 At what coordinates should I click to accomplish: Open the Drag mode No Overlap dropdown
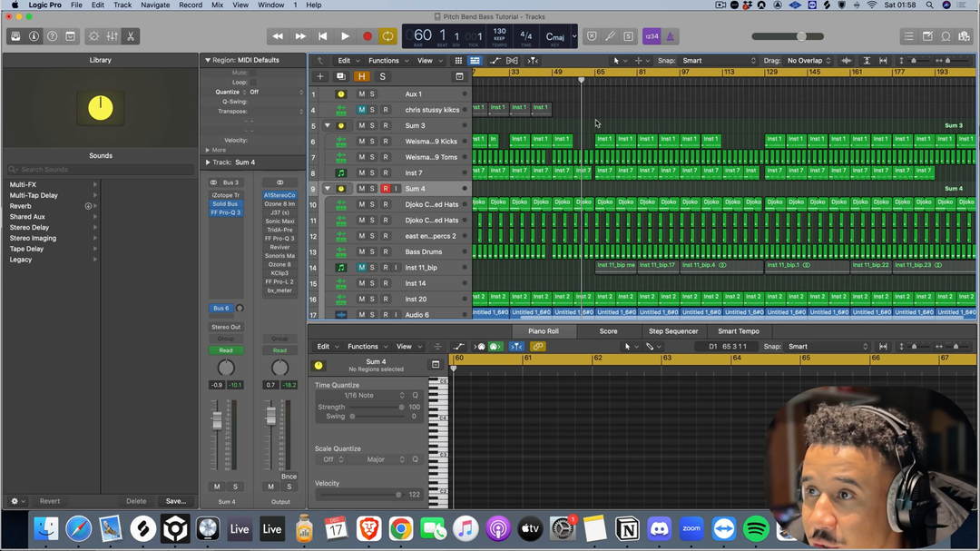coord(809,61)
